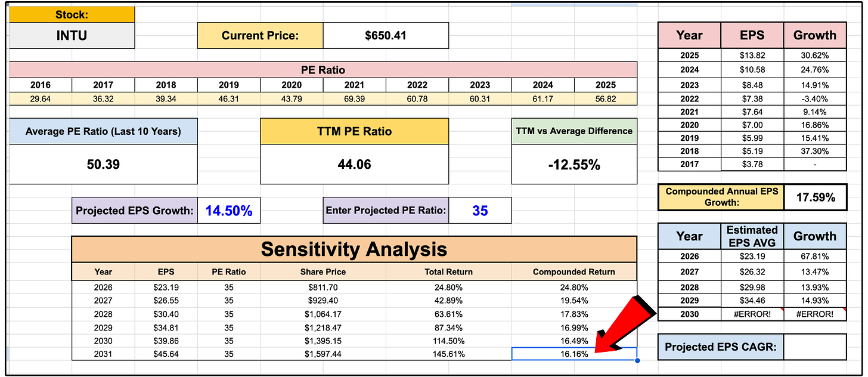Select the 2021 growth value 9.14%
Viewport: 868px width, 377px height.
(x=815, y=112)
